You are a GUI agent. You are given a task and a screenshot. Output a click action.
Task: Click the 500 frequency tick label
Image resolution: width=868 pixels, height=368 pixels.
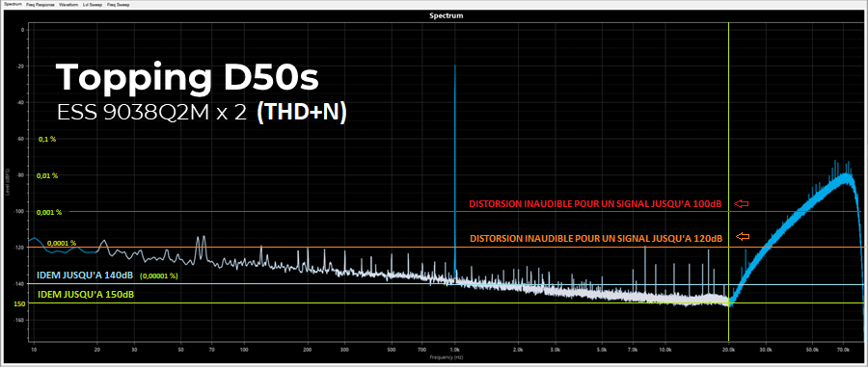click(392, 351)
